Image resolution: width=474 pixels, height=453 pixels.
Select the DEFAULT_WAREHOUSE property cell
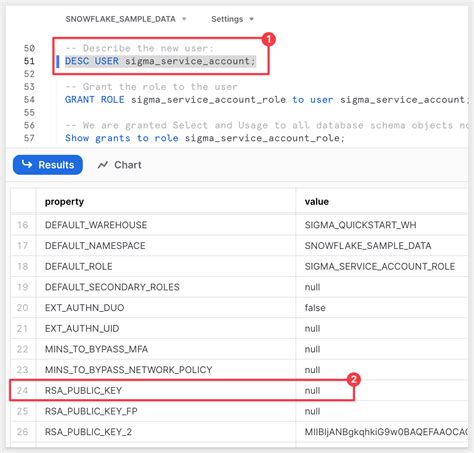[x=166, y=225]
